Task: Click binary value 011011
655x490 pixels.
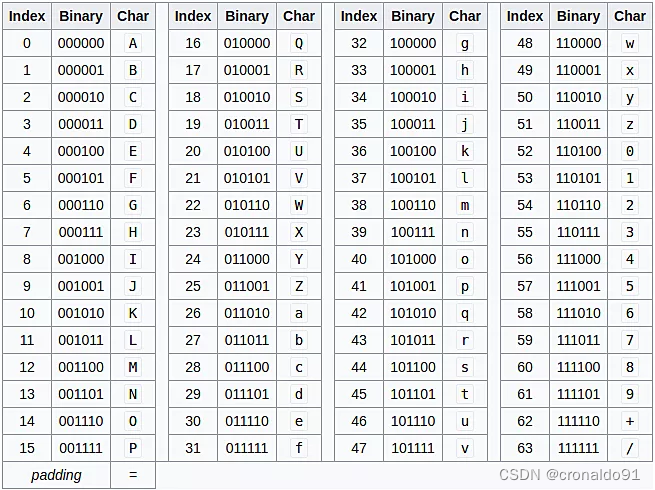Action: tap(247, 340)
